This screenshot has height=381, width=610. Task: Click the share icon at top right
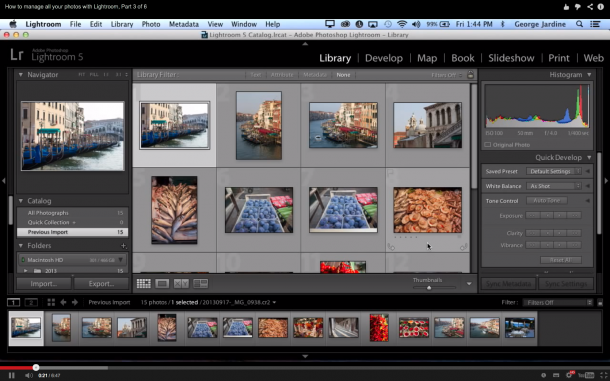(x=590, y=7)
